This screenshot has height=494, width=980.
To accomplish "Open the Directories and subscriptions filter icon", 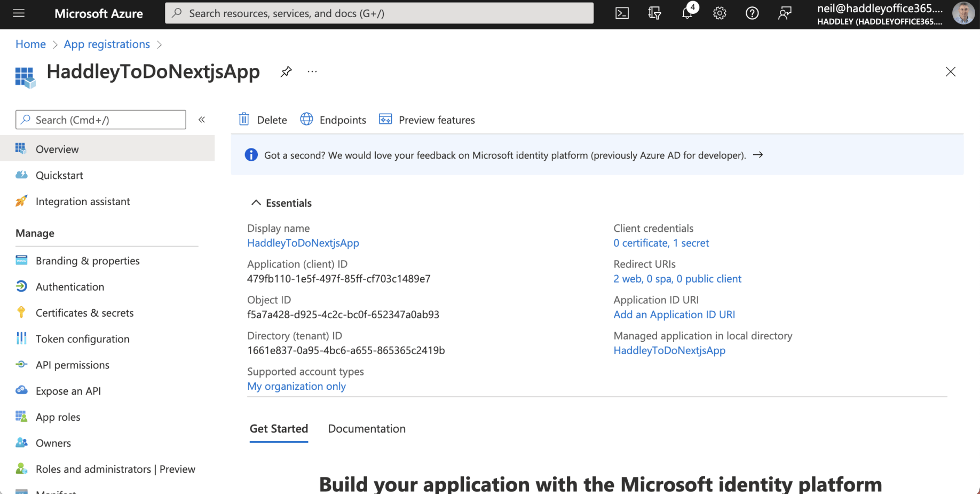I will click(654, 13).
